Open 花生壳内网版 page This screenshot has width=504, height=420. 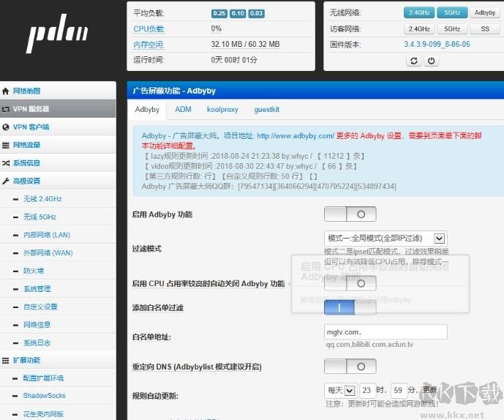tap(43, 414)
